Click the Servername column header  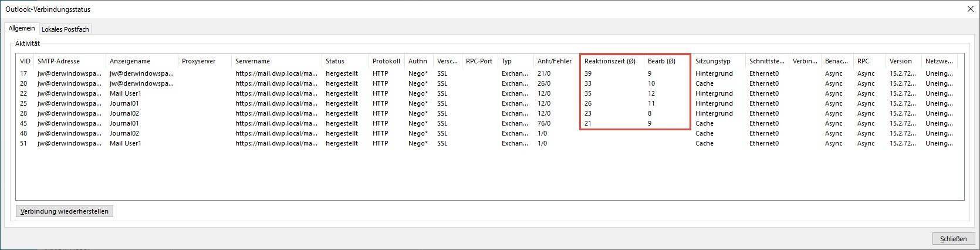pyautogui.click(x=252, y=61)
